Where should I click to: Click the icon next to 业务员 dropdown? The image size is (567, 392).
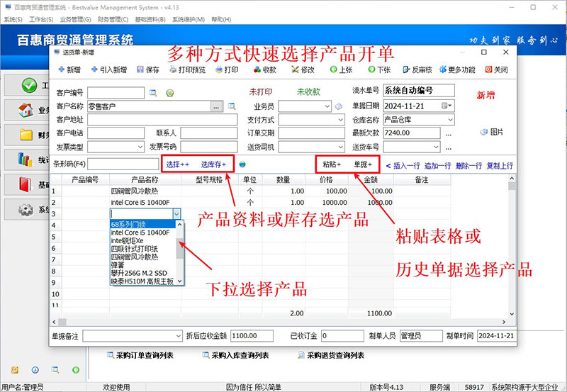[x=339, y=106]
